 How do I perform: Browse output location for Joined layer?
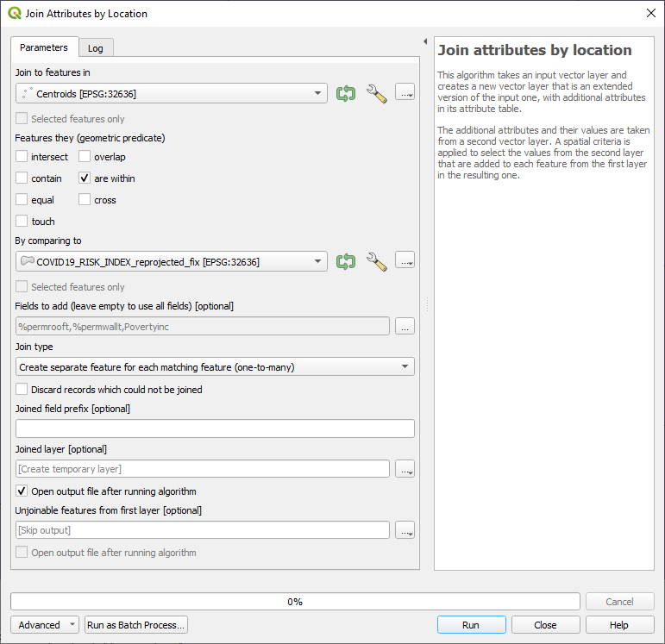tap(405, 469)
